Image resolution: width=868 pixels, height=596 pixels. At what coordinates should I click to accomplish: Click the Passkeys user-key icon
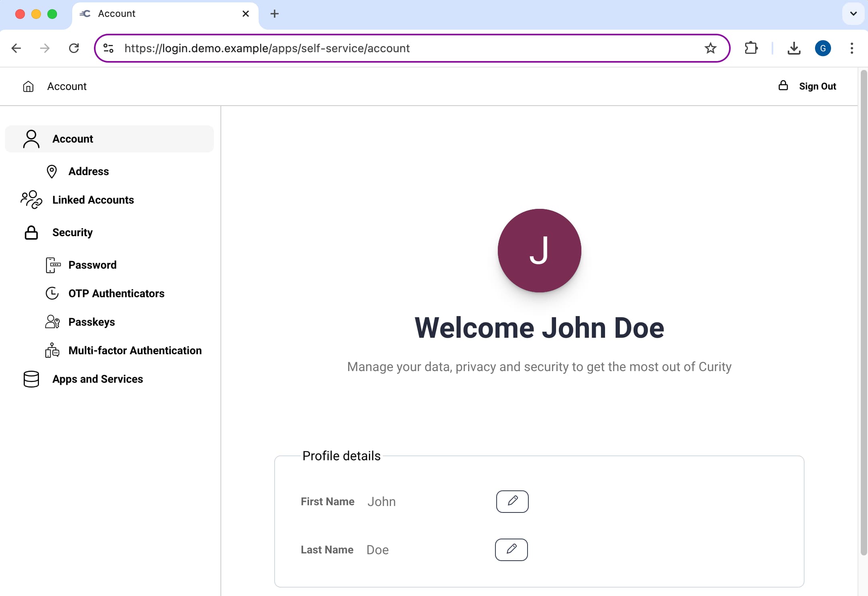52,322
